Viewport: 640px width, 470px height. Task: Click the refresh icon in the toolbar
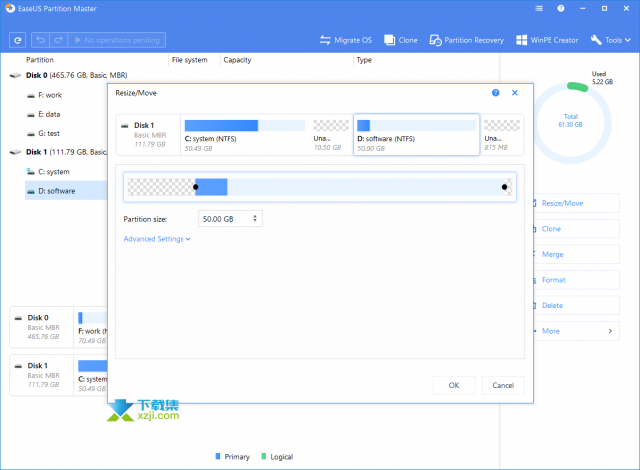(18, 40)
